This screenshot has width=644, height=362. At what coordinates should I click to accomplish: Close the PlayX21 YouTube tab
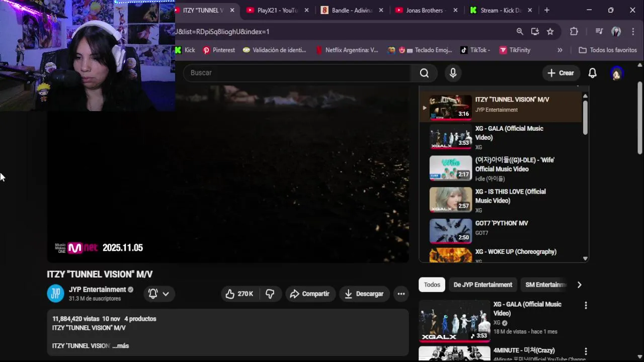pyautogui.click(x=306, y=10)
